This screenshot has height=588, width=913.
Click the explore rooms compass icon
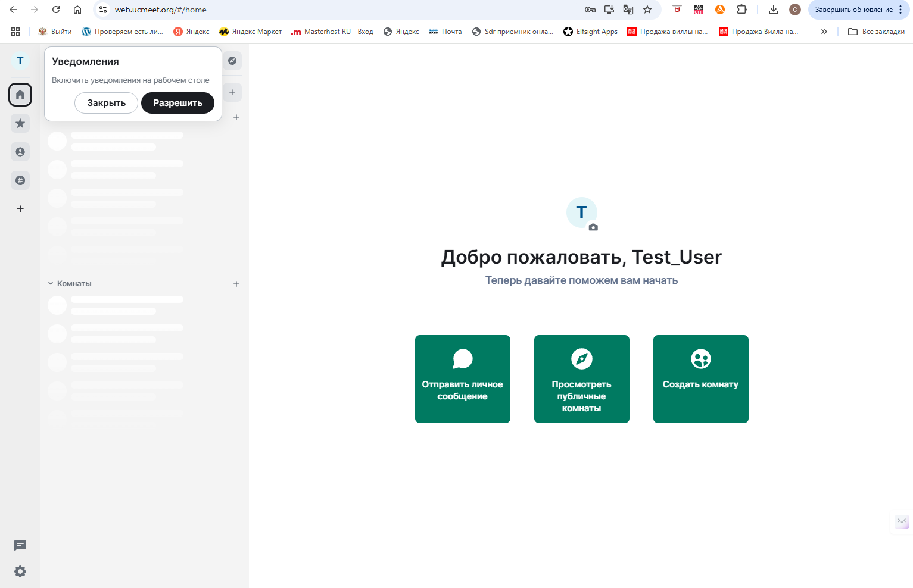coord(232,61)
